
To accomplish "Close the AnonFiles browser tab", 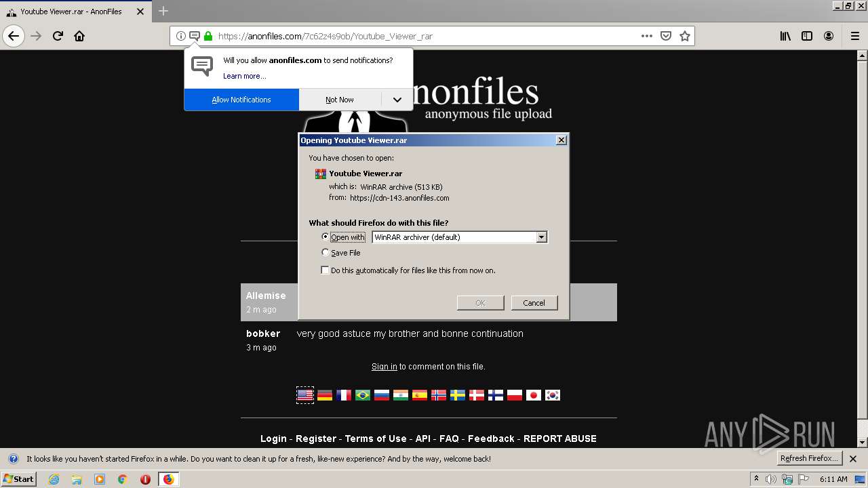I will (x=141, y=12).
